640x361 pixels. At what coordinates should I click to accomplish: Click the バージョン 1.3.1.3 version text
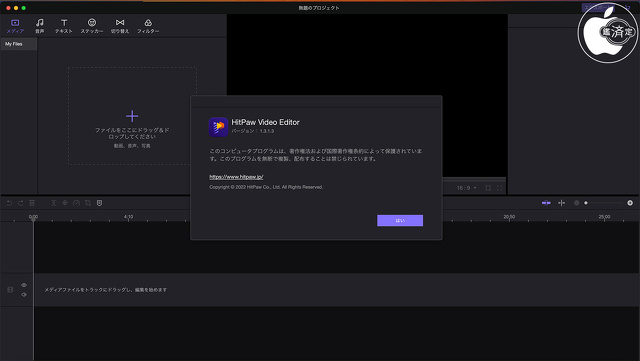coord(253,131)
